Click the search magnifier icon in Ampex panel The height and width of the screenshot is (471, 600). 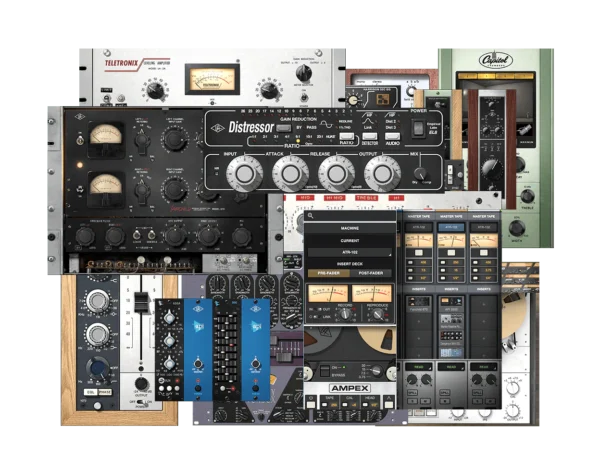tap(311, 215)
